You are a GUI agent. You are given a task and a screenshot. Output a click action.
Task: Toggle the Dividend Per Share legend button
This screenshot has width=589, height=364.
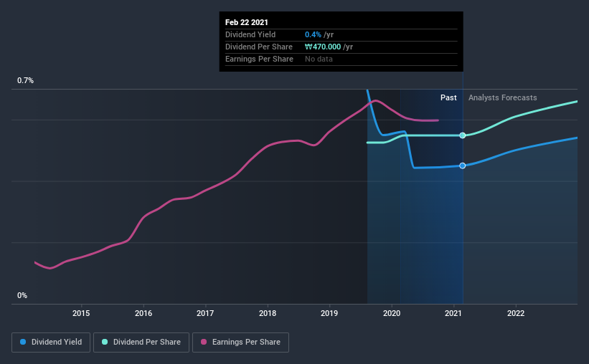141,343
